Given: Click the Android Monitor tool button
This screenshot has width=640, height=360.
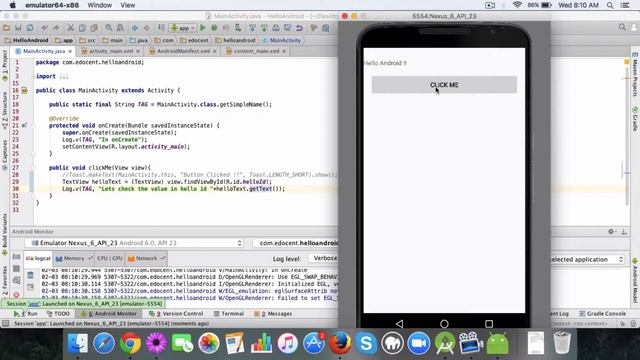Looking at the screenshot, I should click(x=109, y=314).
